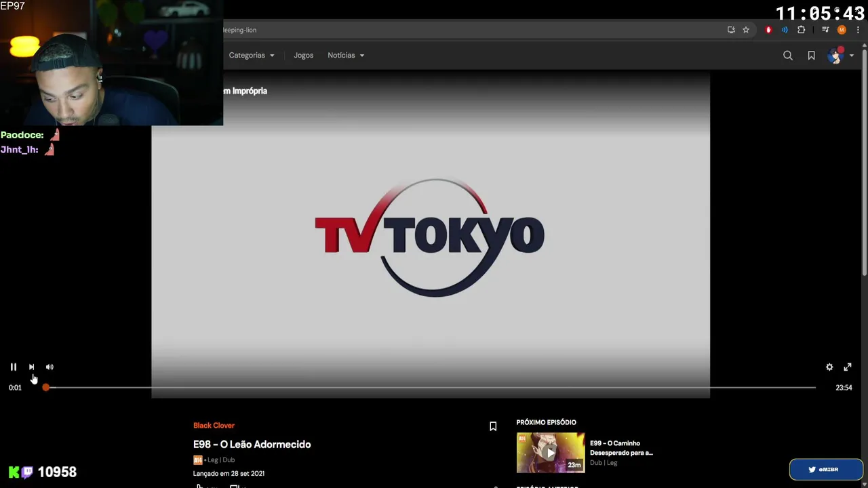Click the 10958 viewer count
The image size is (868, 488).
pyautogui.click(x=57, y=472)
